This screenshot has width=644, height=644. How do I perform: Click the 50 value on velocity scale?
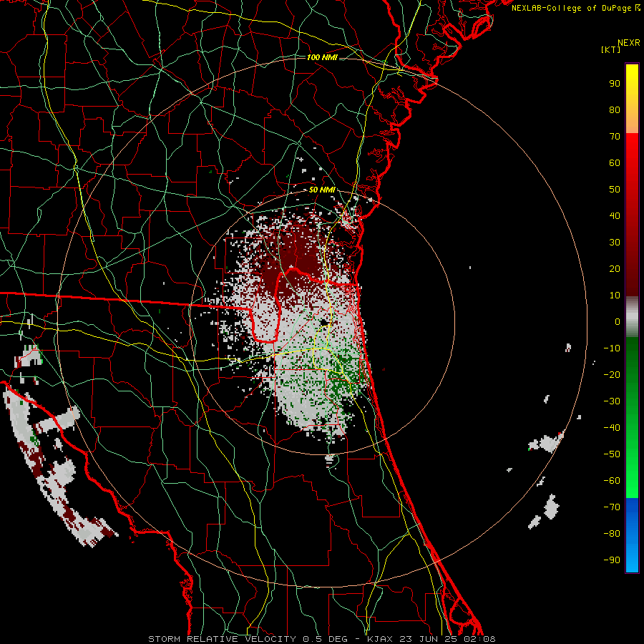pos(615,190)
